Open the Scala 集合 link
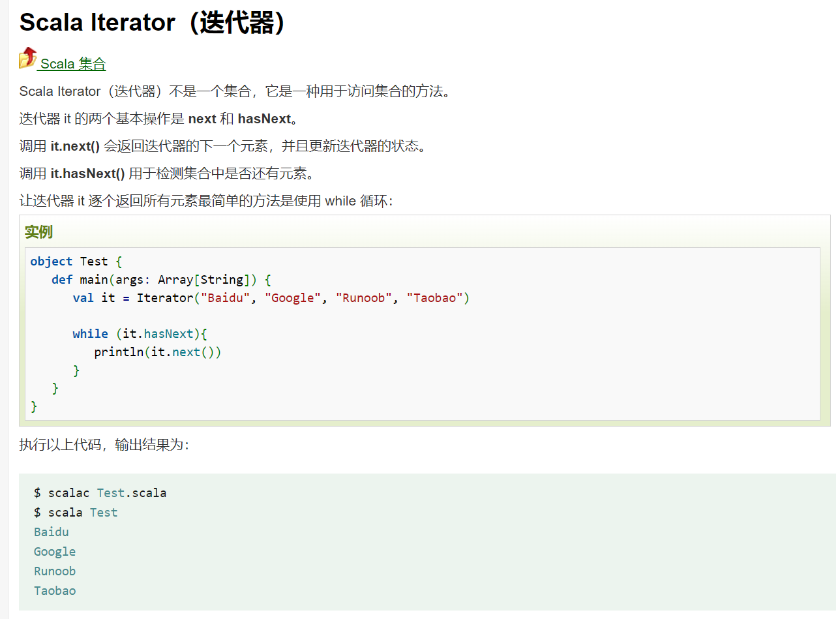840x619 pixels. click(x=72, y=64)
